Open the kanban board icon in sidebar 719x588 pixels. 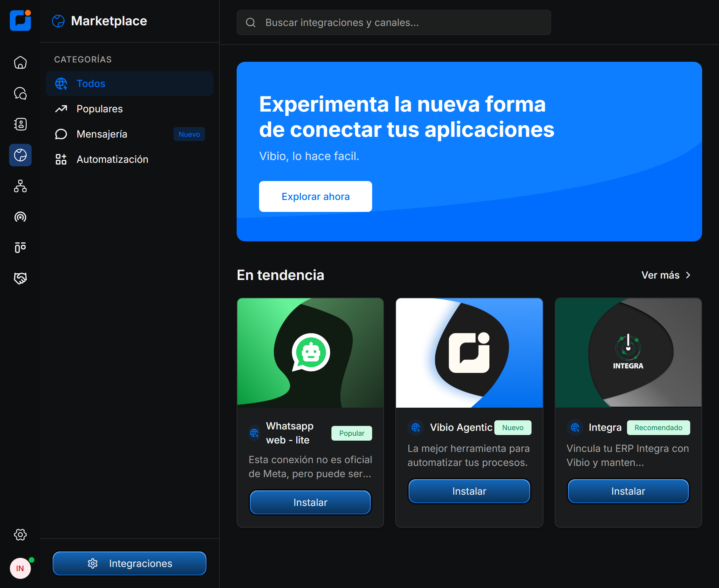point(20,248)
